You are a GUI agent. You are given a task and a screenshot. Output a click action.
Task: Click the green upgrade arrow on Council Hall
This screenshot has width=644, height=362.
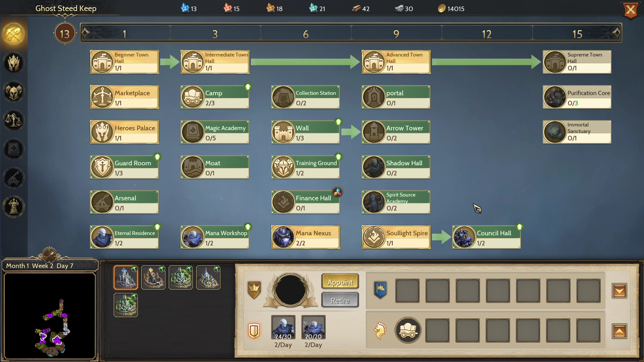(519, 226)
